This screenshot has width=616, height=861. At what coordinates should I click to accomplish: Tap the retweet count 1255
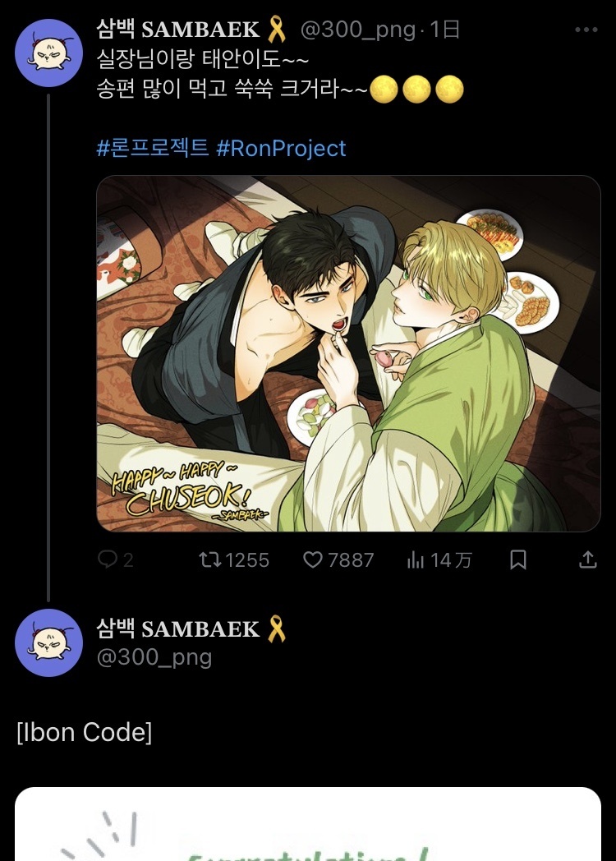tap(246, 559)
